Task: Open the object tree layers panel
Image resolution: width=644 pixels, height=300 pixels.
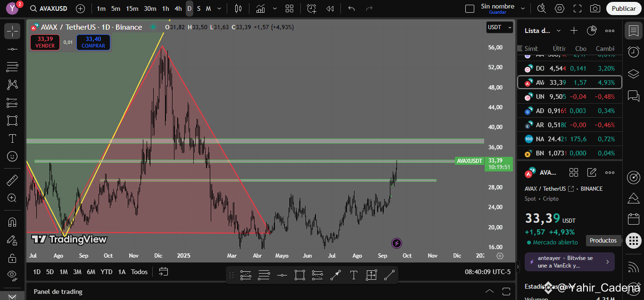Action: [634, 74]
